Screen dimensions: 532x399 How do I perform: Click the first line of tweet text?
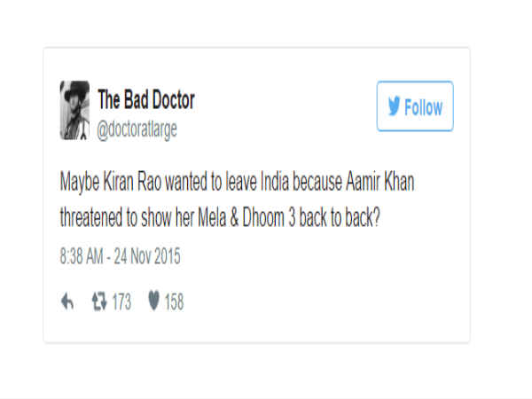pyautogui.click(x=237, y=182)
